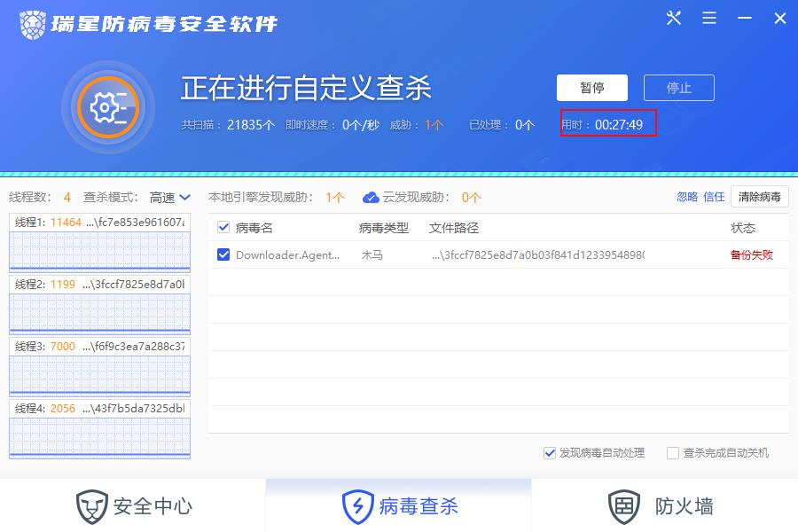The width and height of the screenshot is (798, 532).
Task: Click the 安全中心 lion shield icon
Action: [x=91, y=506]
